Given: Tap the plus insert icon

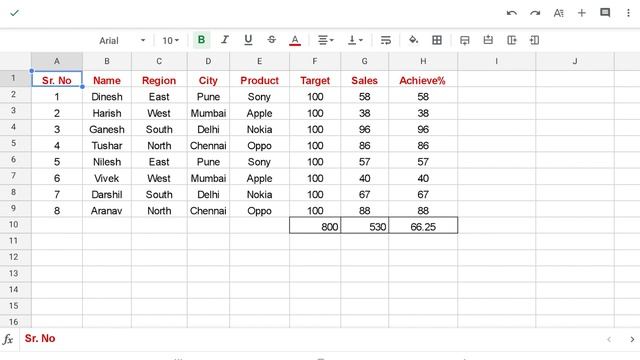Looking at the screenshot, I should 582,13.
